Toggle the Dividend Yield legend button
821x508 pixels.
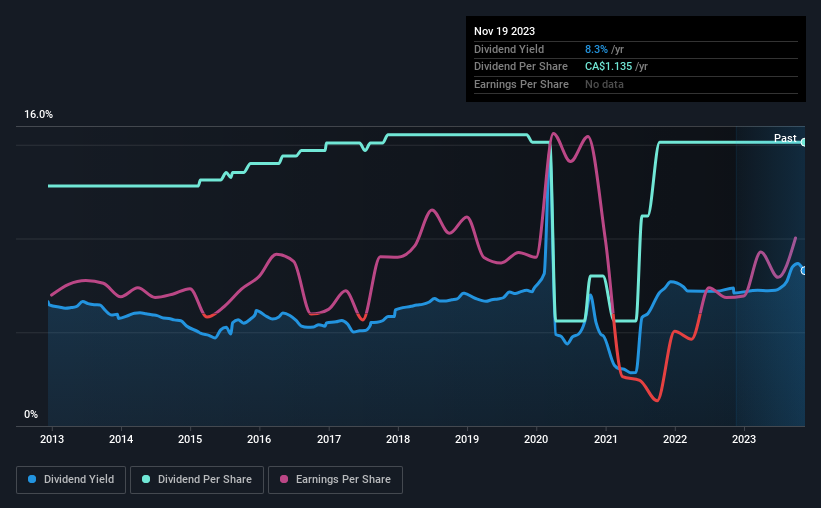tap(71, 480)
